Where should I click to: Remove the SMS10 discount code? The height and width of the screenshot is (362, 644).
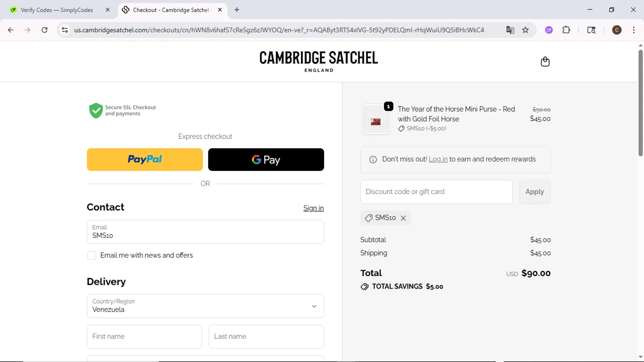[403, 218]
